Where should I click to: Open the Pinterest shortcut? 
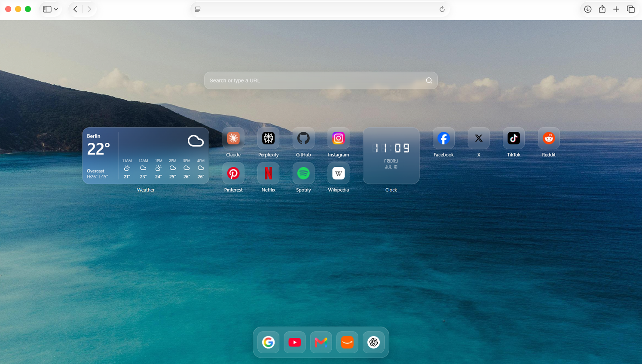coord(233,173)
